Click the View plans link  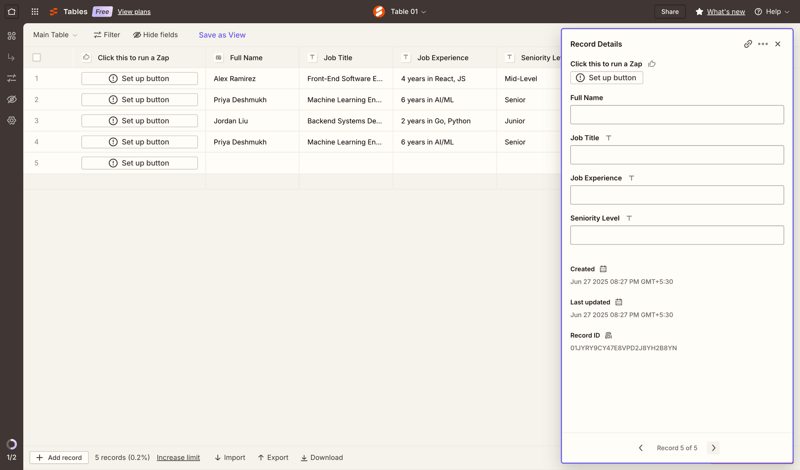pos(134,11)
